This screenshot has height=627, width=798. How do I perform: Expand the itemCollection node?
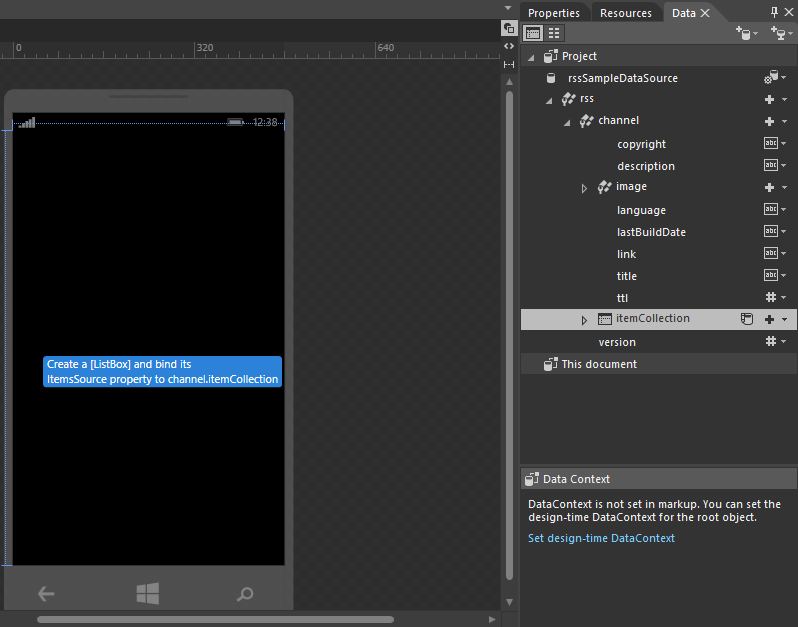(585, 320)
